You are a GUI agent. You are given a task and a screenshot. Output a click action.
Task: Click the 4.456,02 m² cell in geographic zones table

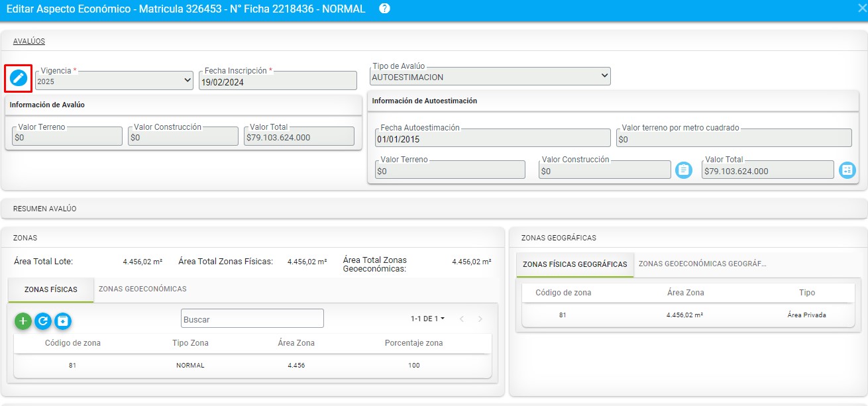coord(685,315)
